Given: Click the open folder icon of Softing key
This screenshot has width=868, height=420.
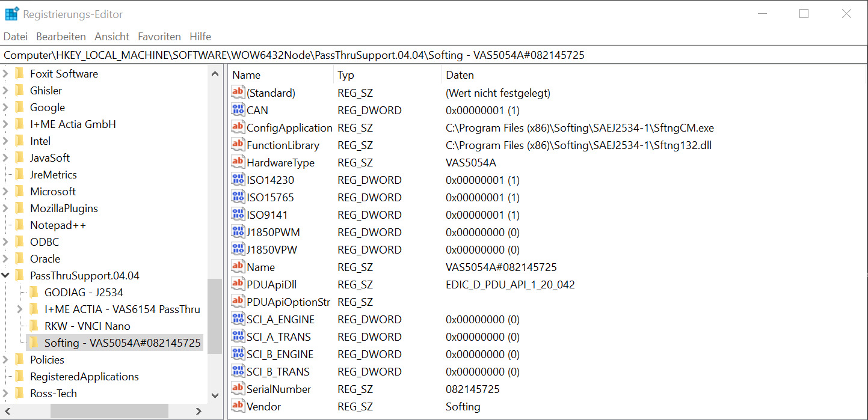Looking at the screenshot, I should pyautogui.click(x=34, y=343).
